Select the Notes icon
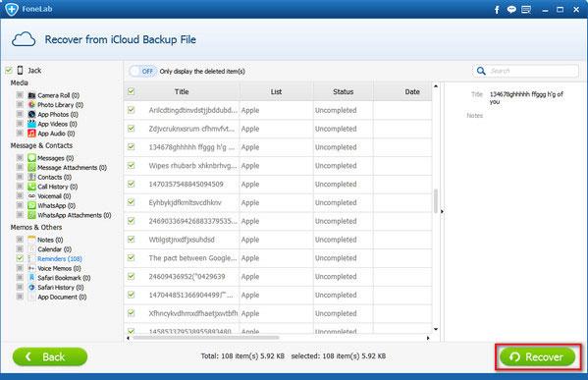 [31, 240]
